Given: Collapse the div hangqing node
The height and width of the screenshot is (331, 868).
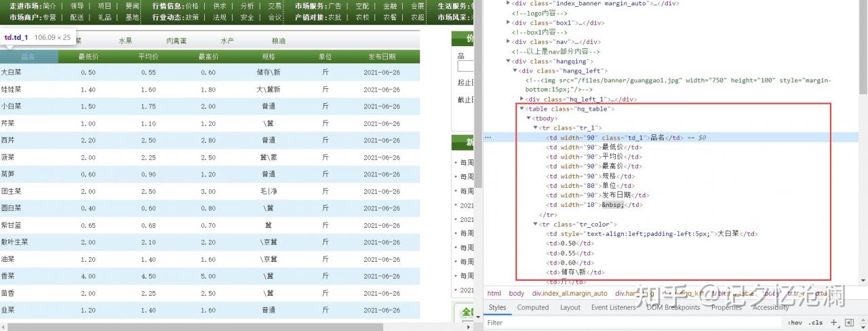Looking at the screenshot, I should [x=509, y=61].
